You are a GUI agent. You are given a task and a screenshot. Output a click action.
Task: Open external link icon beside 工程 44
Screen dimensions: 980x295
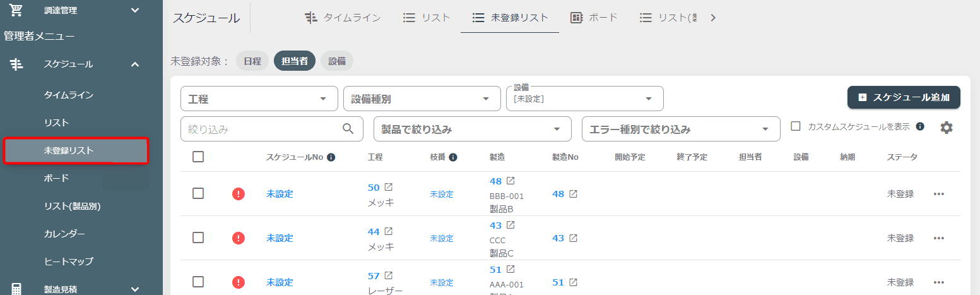[389, 231]
